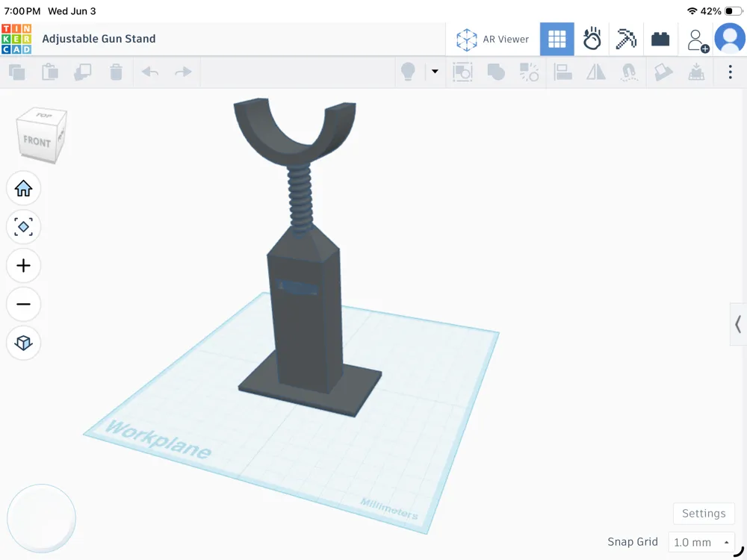
Task: Click the FRONT face of view cube
Action: 37,141
